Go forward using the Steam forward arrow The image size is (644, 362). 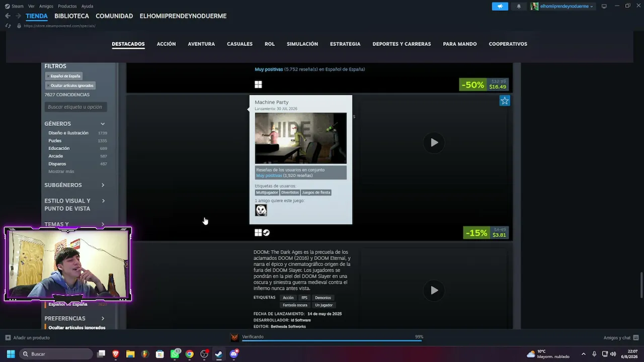pos(18,16)
